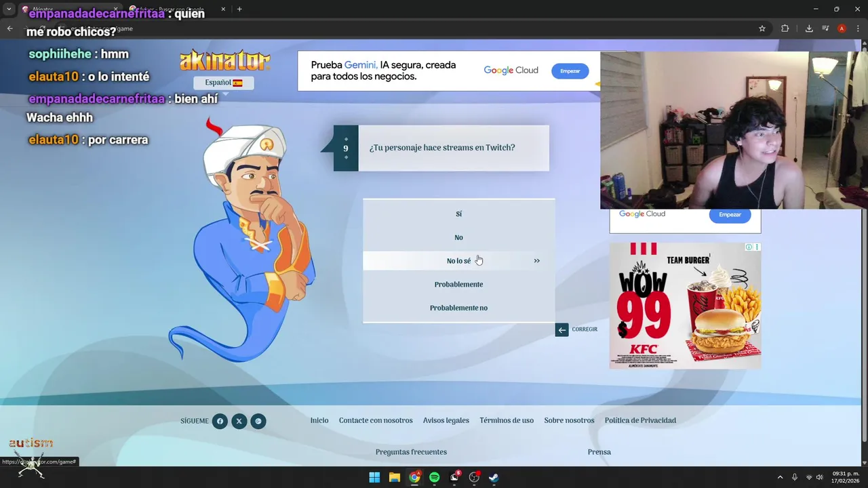868x488 pixels.
Task: Open the 'Avisos legales' link
Action: click(446, 420)
